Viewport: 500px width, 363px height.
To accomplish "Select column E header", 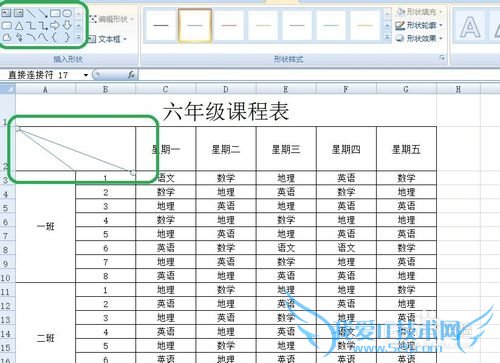I will pyautogui.click(x=286, y=89).
